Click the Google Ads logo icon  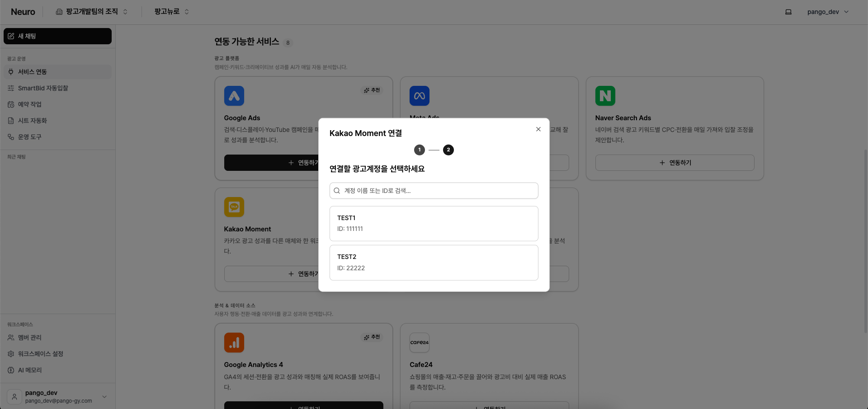(x=234, y=96)
